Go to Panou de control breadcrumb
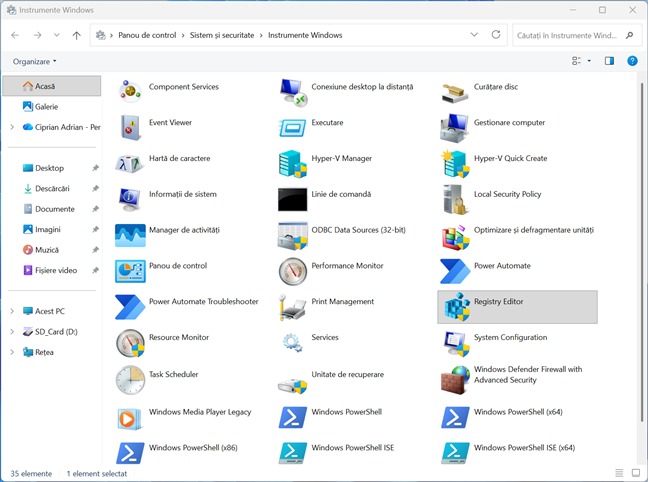Screen dimensions: 648x482 [147, 35]
